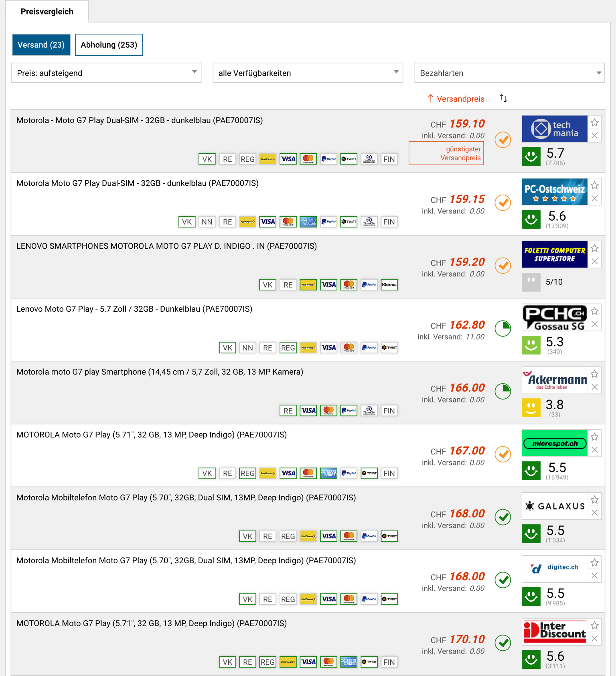
Task: Click the 'günstigster Versandpreis' badge
Action: point(446,153)
